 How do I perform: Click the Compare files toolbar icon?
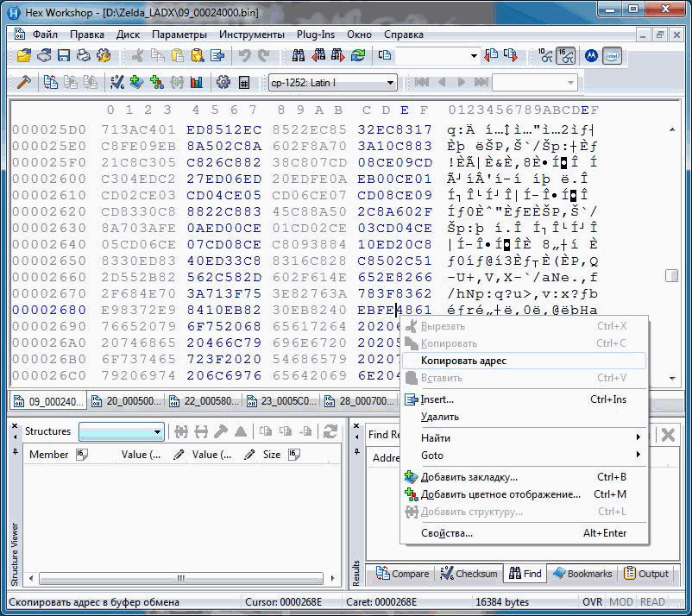click(50, 82)
